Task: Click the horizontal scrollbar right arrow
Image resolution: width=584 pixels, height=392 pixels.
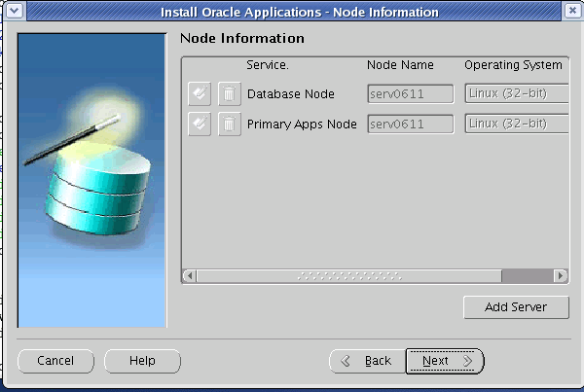Action: point(560,276)
